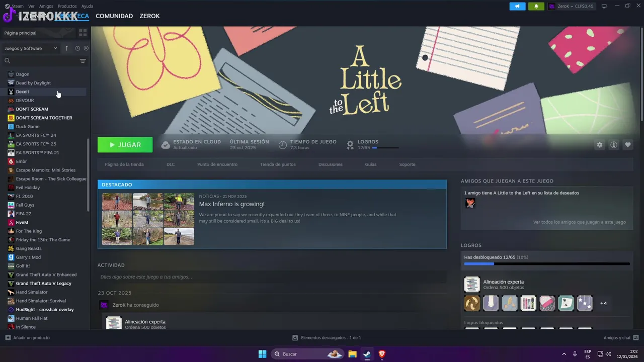Image resolution: width=644 pixels, height=362 pixels.
Task: Open advanced filter options icon
Action: click(83, 61)
